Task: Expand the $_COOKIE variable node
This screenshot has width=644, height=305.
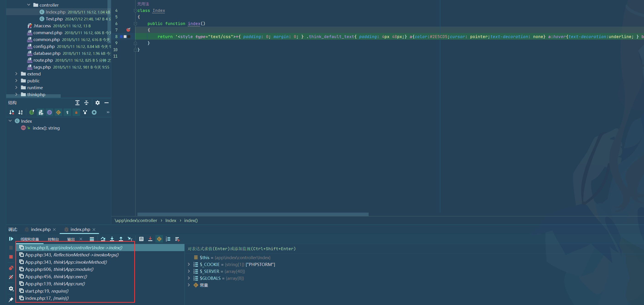Action: [x=189, y=264]
